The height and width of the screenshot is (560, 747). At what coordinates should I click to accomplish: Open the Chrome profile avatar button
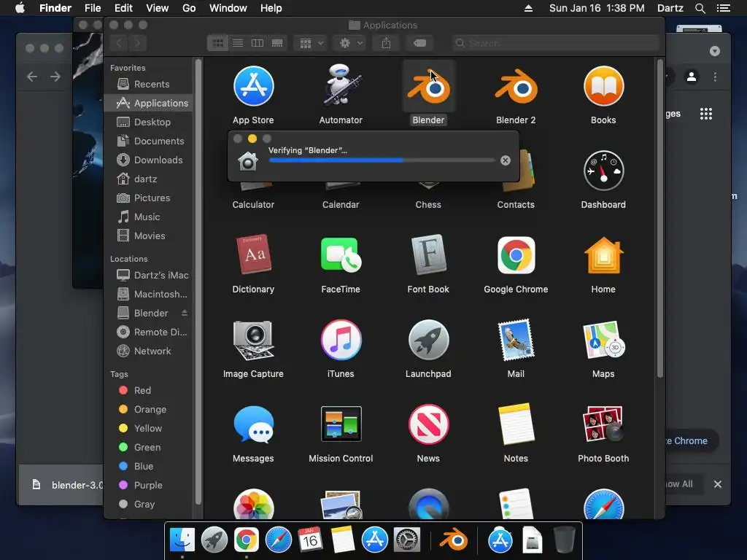(692, 77)
